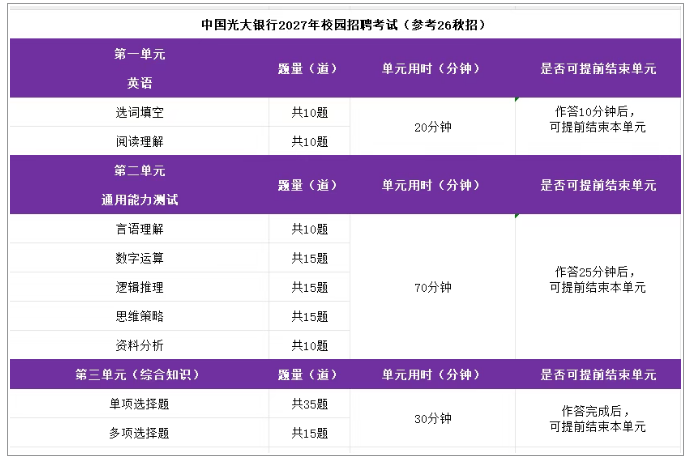Click 共10题 in the 言语理解 row
The height and width of the screenshot is (463, 690).
tap(310, 229)
